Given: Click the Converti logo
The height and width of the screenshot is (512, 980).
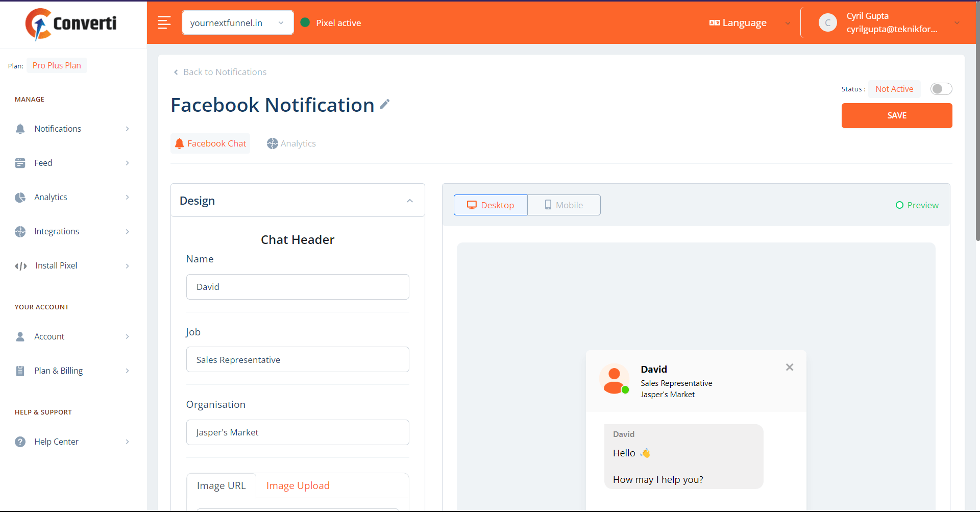Looking at the screenshot, I should [71, 23].
